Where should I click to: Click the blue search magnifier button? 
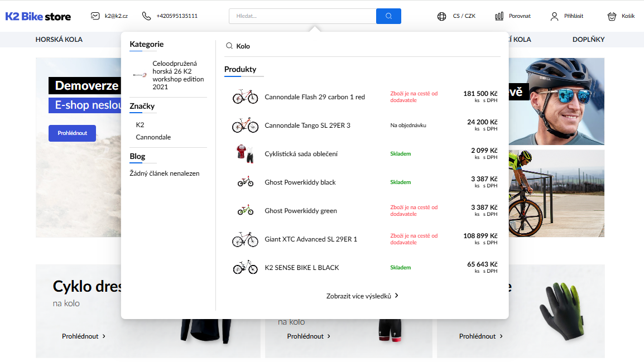(x=388, y=16)
